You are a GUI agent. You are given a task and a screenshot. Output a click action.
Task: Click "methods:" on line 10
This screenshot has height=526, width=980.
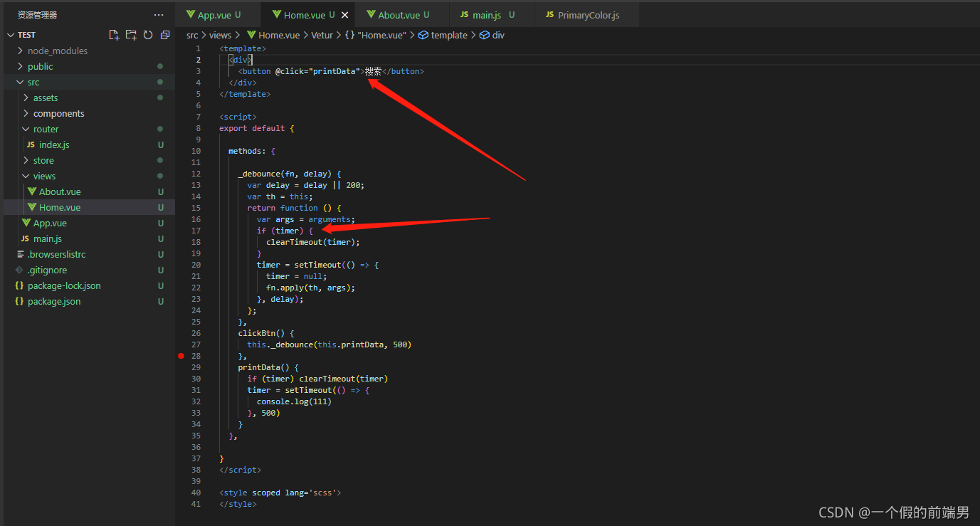pyautogui.click(x=247, y=151)
